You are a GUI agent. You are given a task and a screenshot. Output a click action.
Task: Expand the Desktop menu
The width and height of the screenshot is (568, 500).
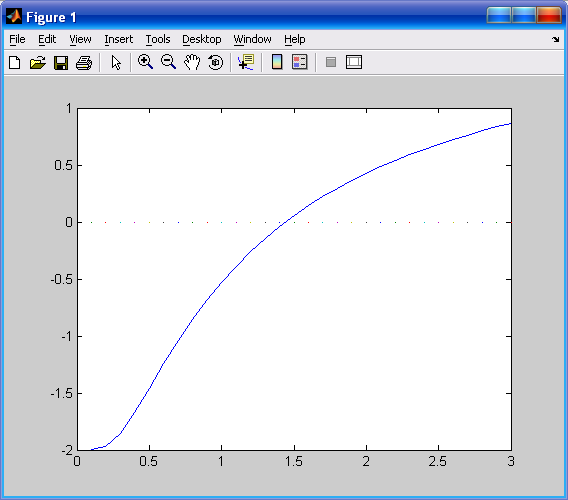tap(201, 39)
